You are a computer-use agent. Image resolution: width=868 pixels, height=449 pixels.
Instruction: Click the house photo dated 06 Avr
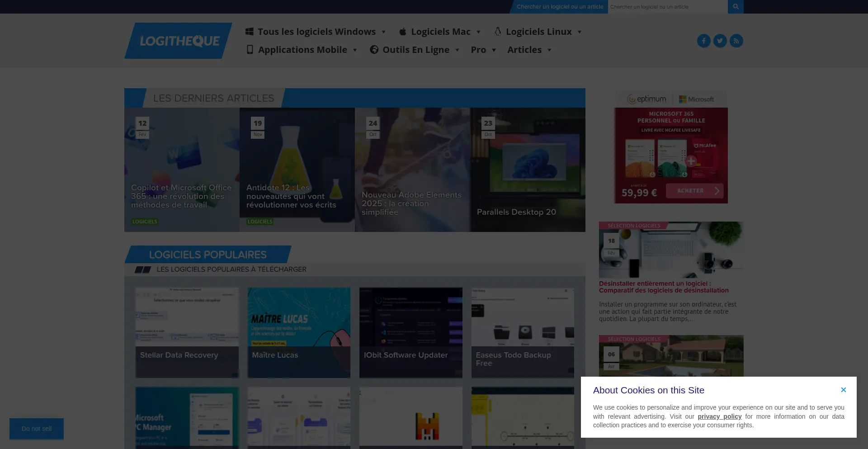pyautogui.click(x=671, y=356)
